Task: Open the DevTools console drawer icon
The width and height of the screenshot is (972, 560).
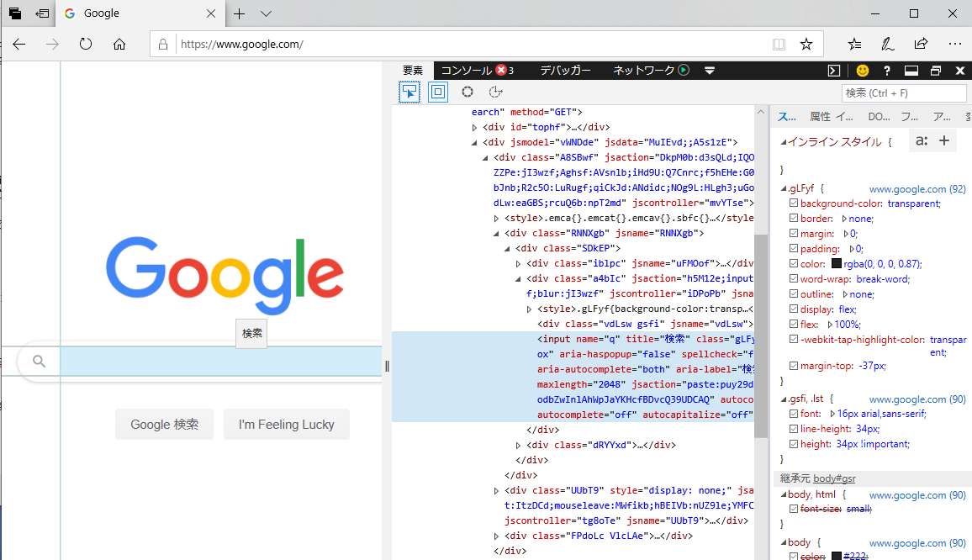Action: (x=834, y=71)
